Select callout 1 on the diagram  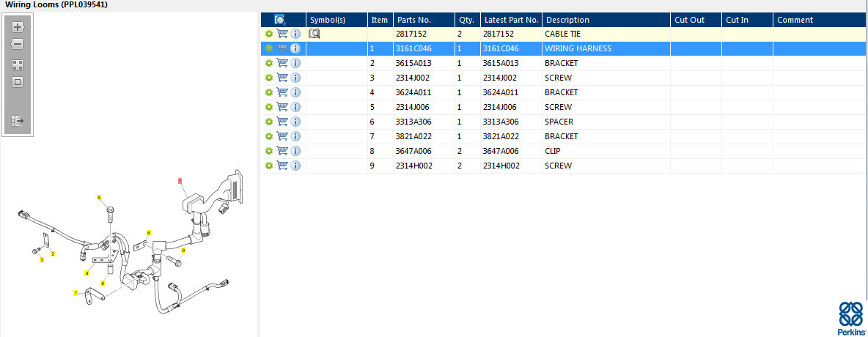point(180,180)
